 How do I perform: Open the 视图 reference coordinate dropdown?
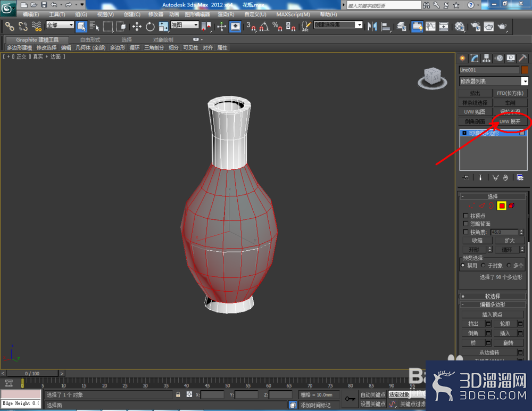185,25
